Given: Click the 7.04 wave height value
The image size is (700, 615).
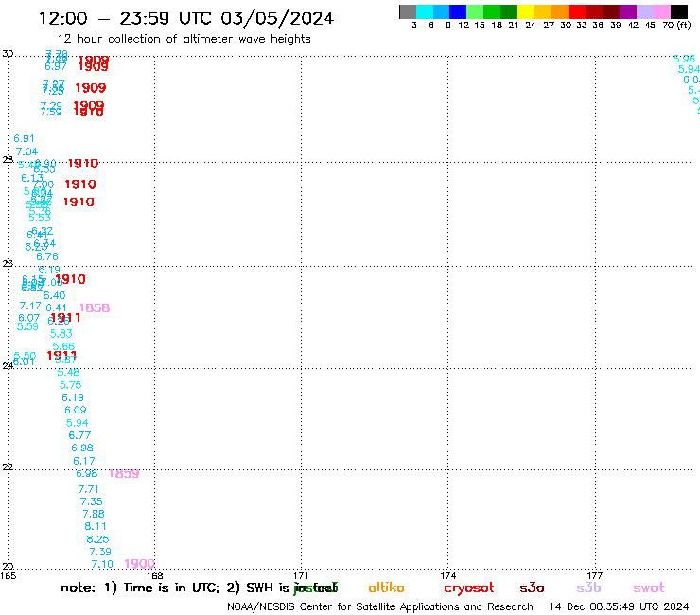Looking at the screenshot, I should 26,151.
